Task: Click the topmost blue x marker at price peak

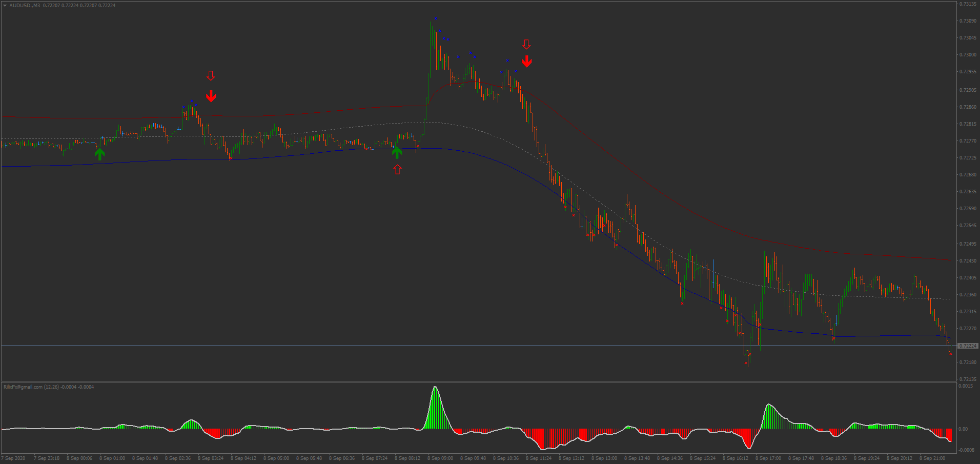Action: [436, 18]
